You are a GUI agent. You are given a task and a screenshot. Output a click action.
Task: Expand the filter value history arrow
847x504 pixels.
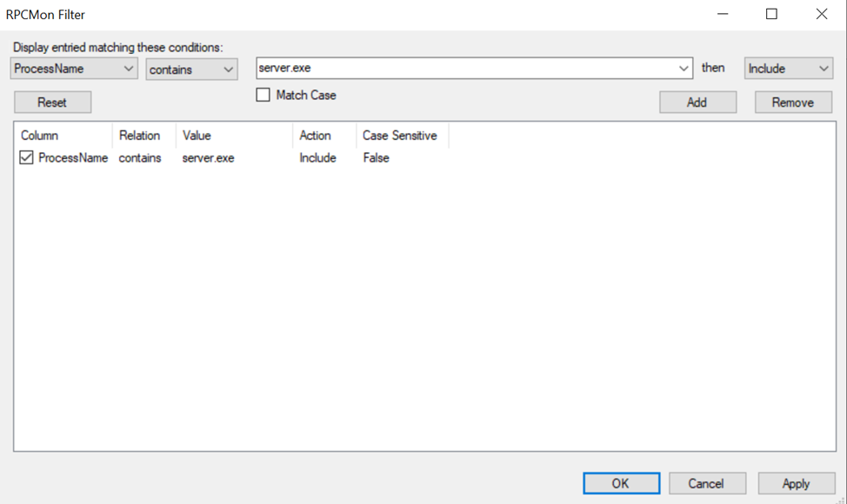pos(684,69)
